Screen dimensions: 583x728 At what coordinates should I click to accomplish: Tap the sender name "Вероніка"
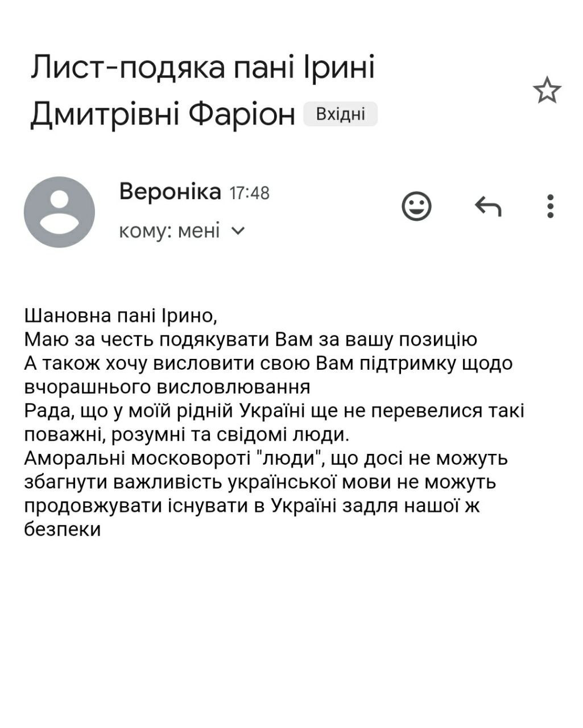click(170, 192)
